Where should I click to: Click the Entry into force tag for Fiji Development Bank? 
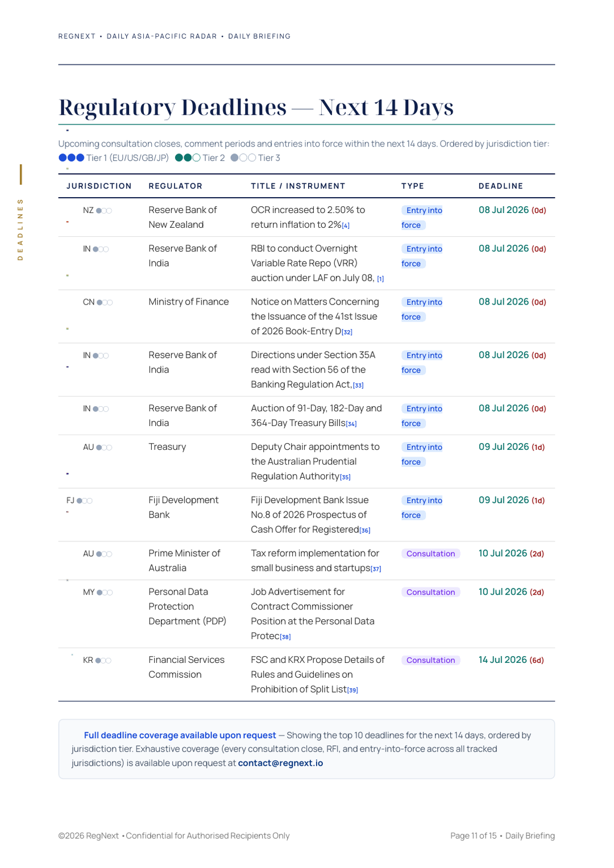coord(422,508)
